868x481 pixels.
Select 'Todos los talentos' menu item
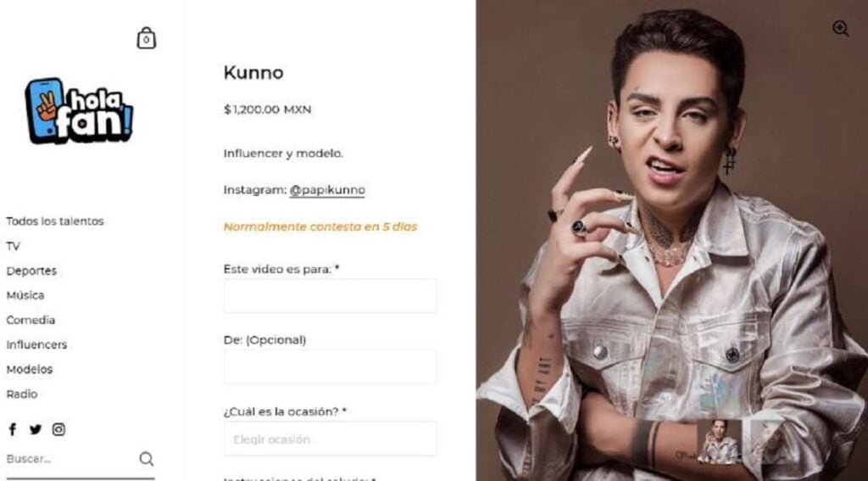coord(55,221)
